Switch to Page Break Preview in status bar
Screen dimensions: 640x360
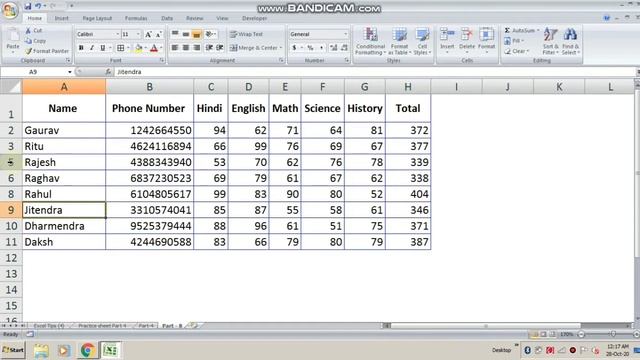click(552, 334)
